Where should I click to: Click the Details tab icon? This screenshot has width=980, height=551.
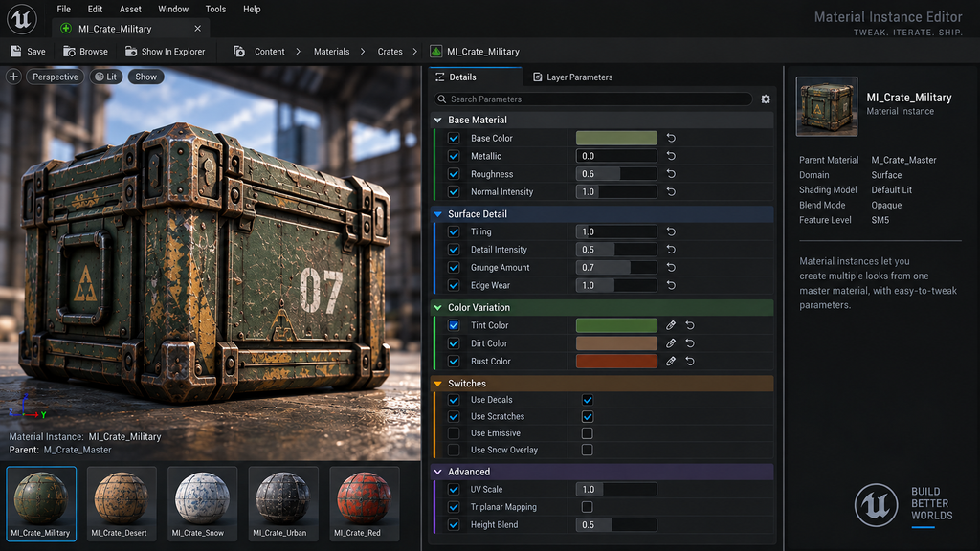tap(440, 77)
